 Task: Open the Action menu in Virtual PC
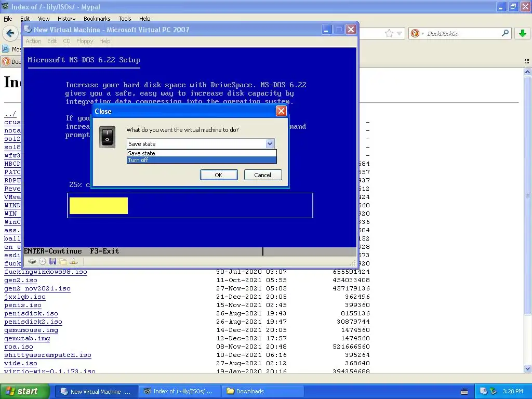[33, 41]
